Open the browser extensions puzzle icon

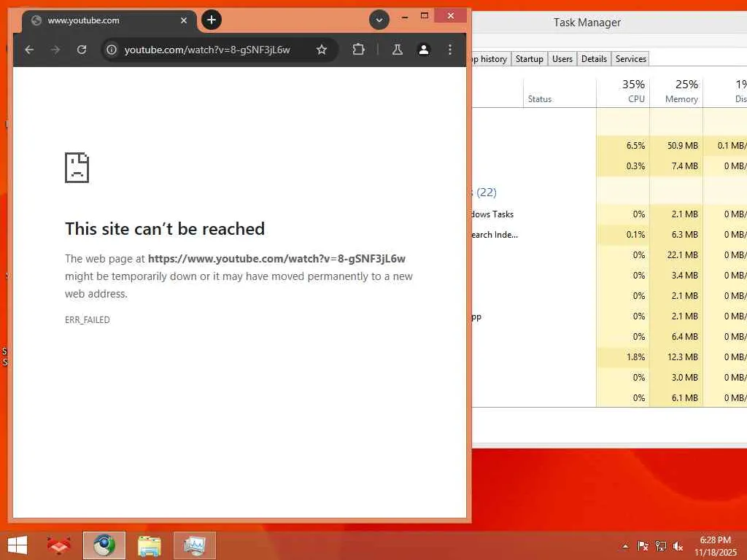358,50
